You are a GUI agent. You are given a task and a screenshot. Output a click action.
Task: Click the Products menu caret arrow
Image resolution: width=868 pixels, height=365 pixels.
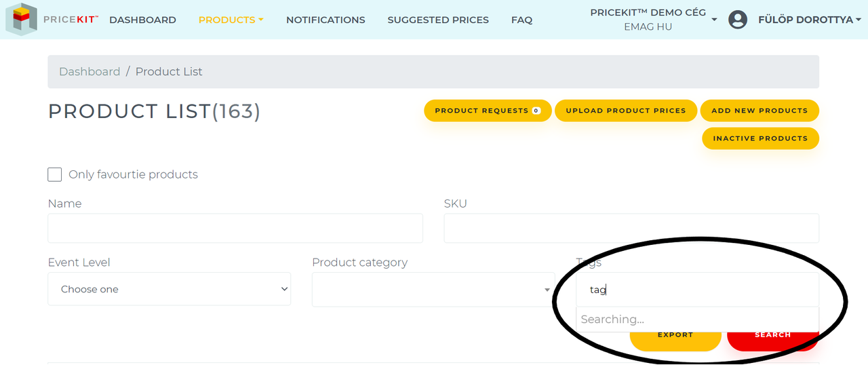[260, 20]
